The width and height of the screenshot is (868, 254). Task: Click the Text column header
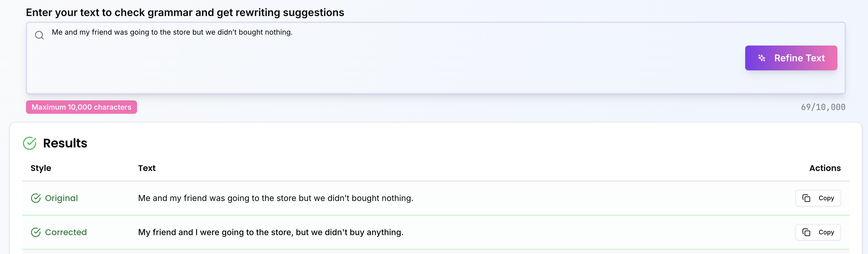(147, 168)
